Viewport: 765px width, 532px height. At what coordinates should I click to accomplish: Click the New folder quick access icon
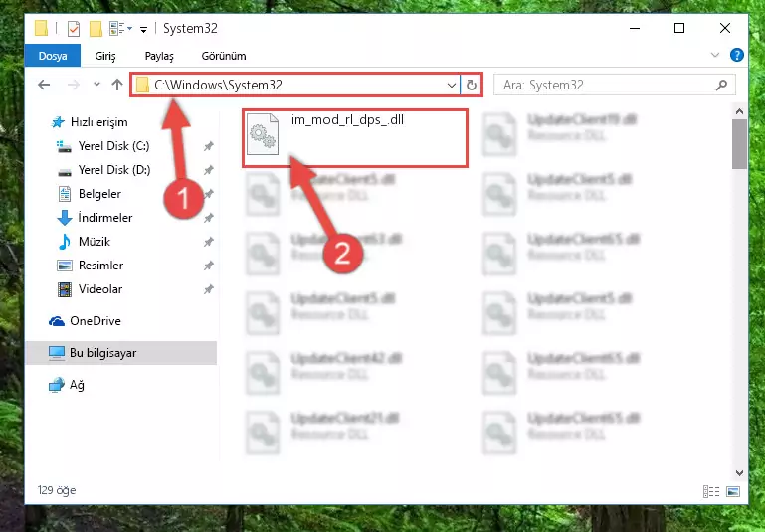[x=96, y=29]
